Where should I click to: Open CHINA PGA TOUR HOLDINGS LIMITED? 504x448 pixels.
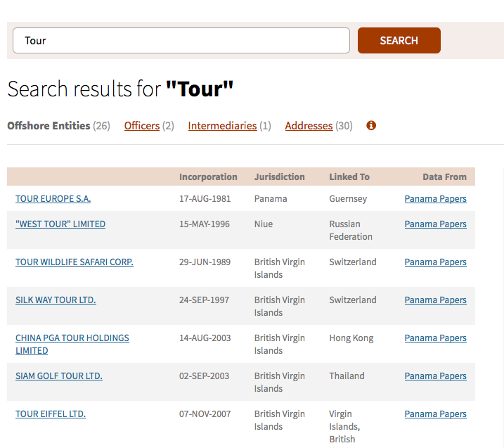(72, 344)
